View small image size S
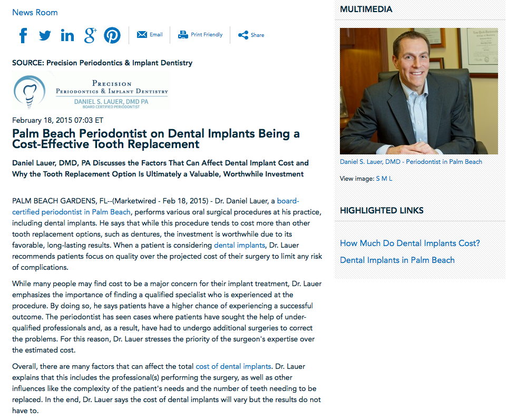The image size is (507, 420). pyautogui.click(x=378, y=179)
